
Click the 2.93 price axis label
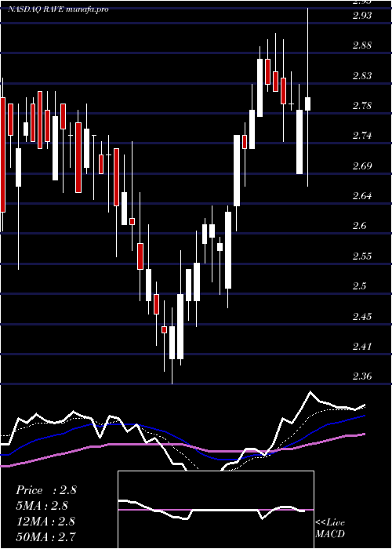click(362, 16)
